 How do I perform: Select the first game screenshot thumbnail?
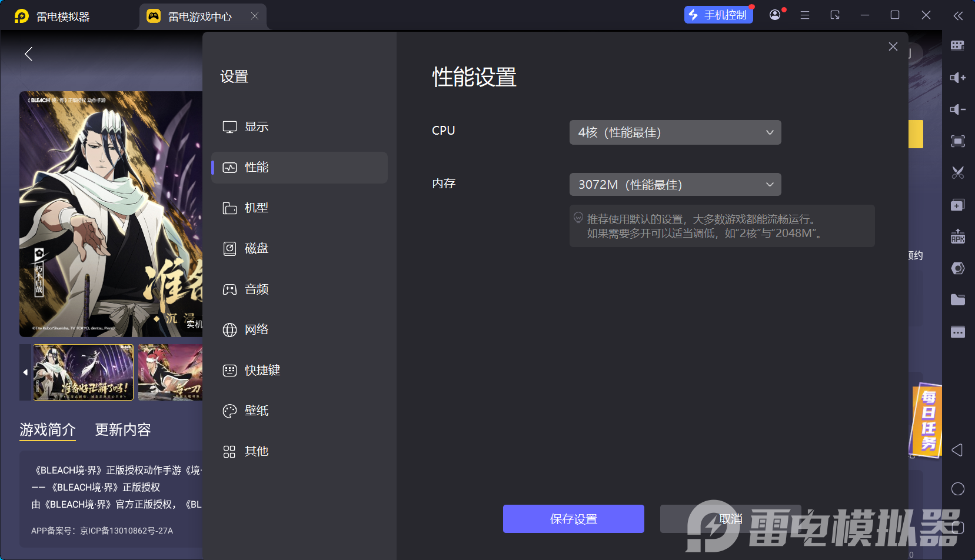click(x=83, y=372)
